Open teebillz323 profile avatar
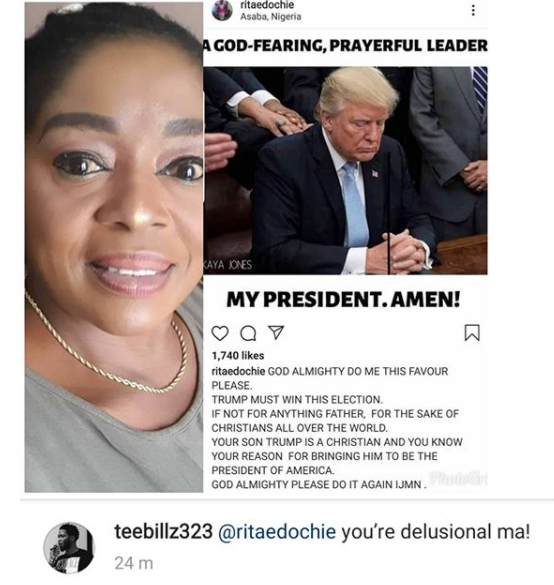This screenshot has height=585, width=554. click(69, 548)
